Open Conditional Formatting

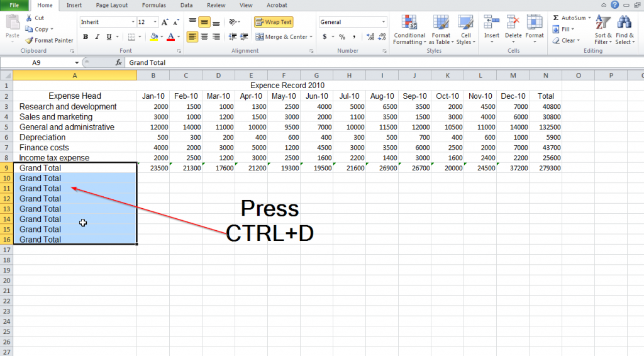tap(409, 30)
